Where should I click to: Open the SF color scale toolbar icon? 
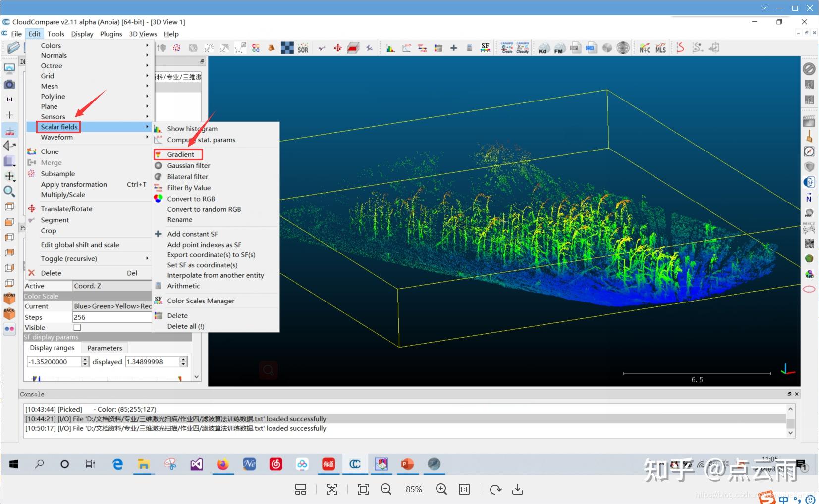click(x=485, y=48)
